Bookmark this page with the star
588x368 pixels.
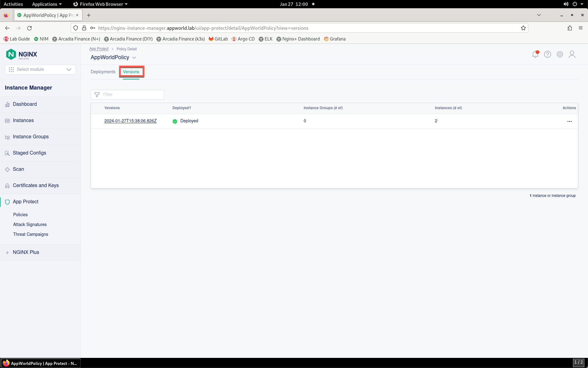coord(523,28)
